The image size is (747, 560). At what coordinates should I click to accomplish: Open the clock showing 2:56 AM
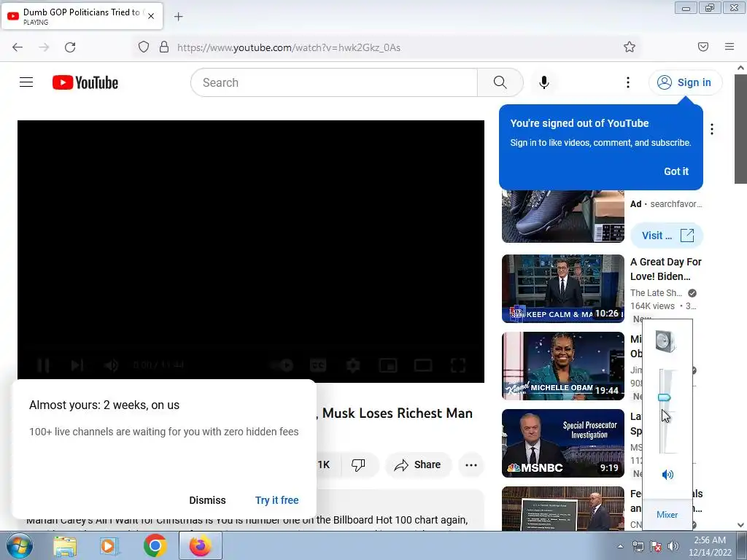point(710,546)
